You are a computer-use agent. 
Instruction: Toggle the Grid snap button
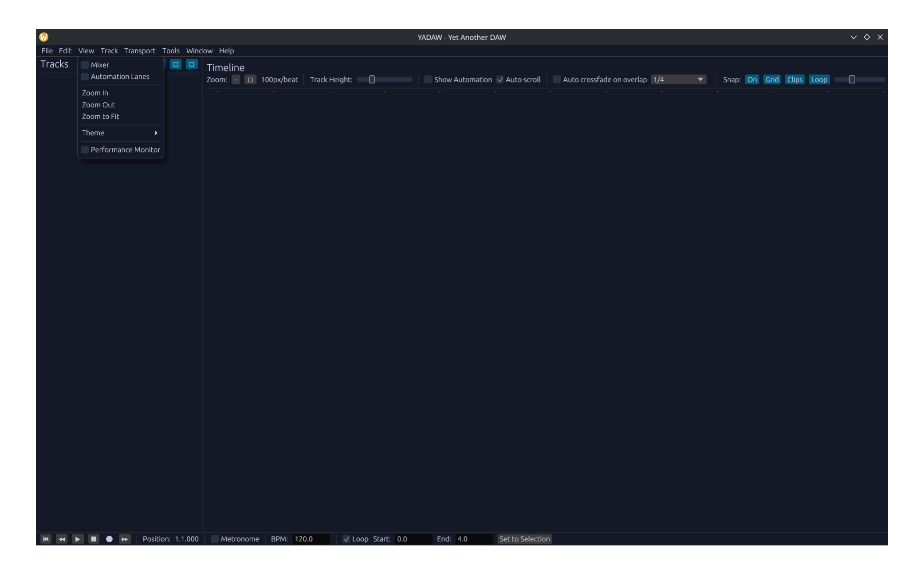[x=772, y=80]
